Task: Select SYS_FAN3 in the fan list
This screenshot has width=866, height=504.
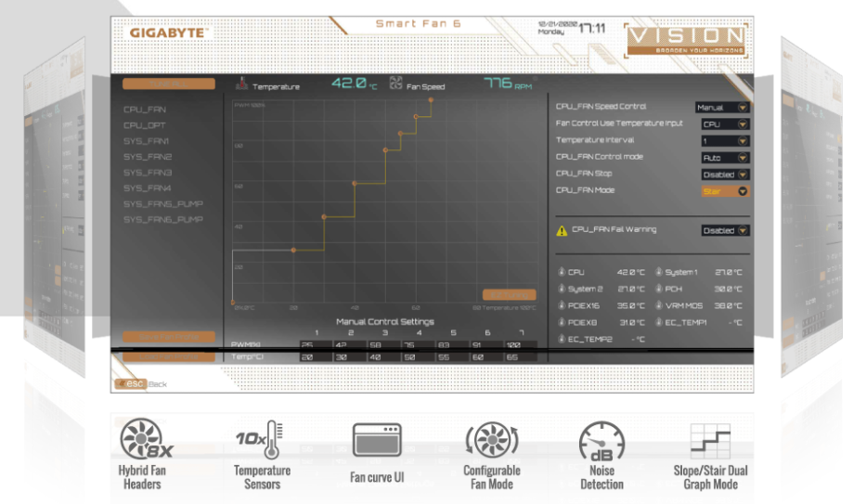Action: click(148, 173)
